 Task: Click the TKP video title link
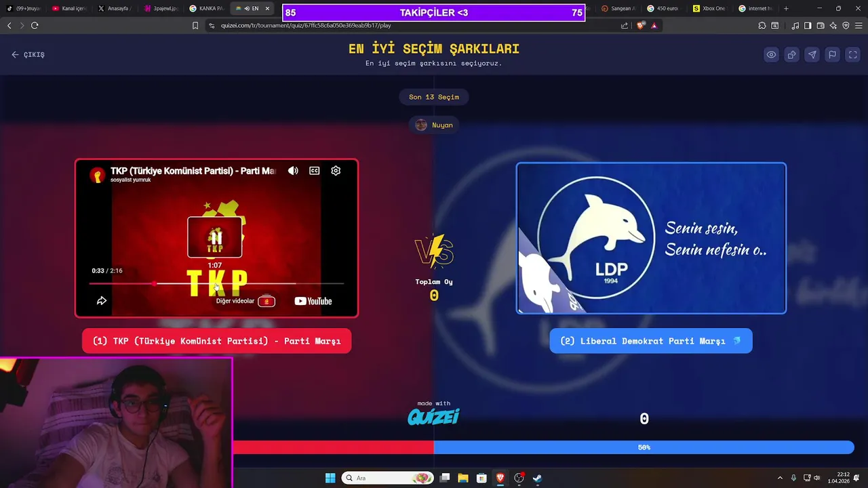coord(193,171)
